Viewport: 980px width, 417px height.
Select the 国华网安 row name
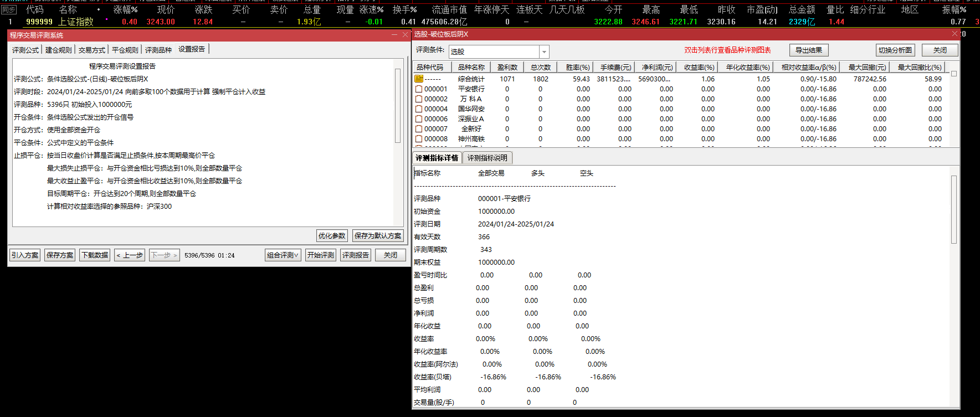pyautogui.click(x=471, y=109)
